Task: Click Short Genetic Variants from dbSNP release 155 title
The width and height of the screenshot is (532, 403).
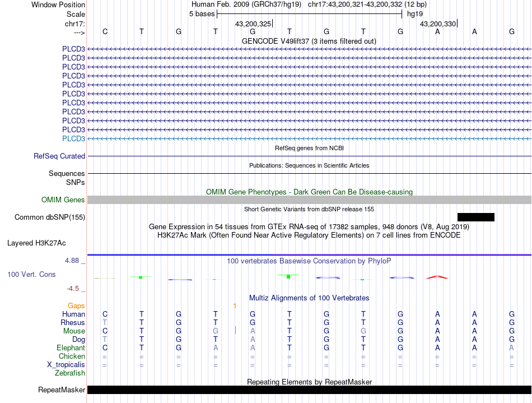Action: point(309,209)
